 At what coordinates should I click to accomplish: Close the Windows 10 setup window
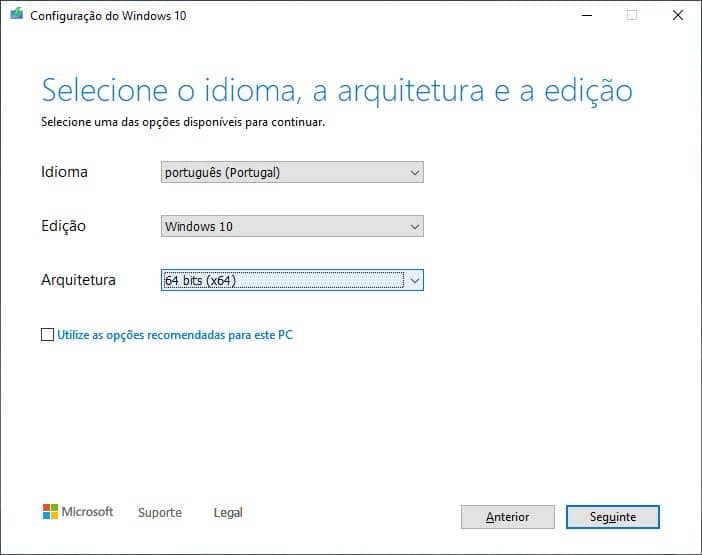click(678, 15)
